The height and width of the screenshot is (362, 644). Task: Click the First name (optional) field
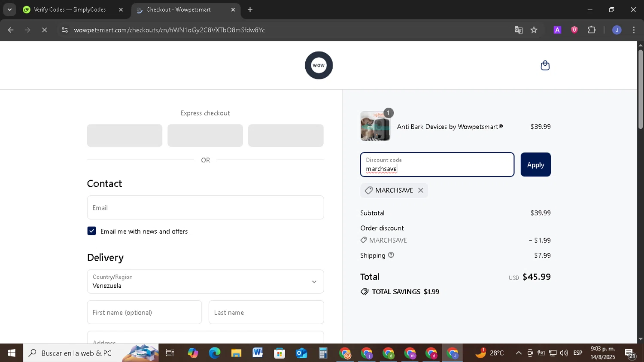pyautogui.click(x=144, y=312)
